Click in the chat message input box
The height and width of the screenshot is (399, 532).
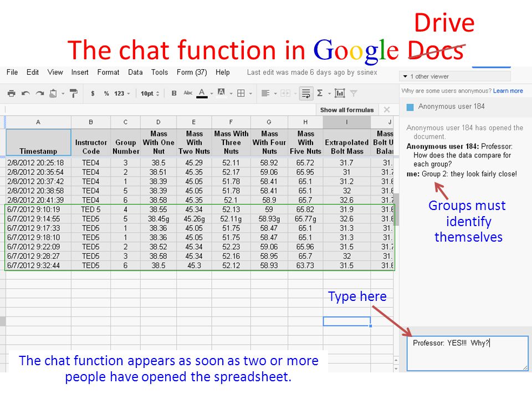(468, 353)
